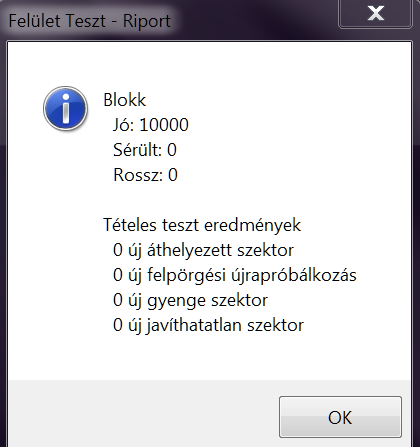Click the zero before új áthelyezett szektor
The width and height of the screenshot is (420, 447).
click(x=118, y=250)
